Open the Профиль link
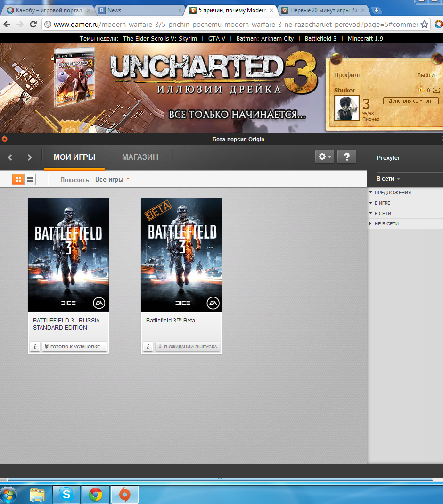443x504 pixels. click(348, 75)
